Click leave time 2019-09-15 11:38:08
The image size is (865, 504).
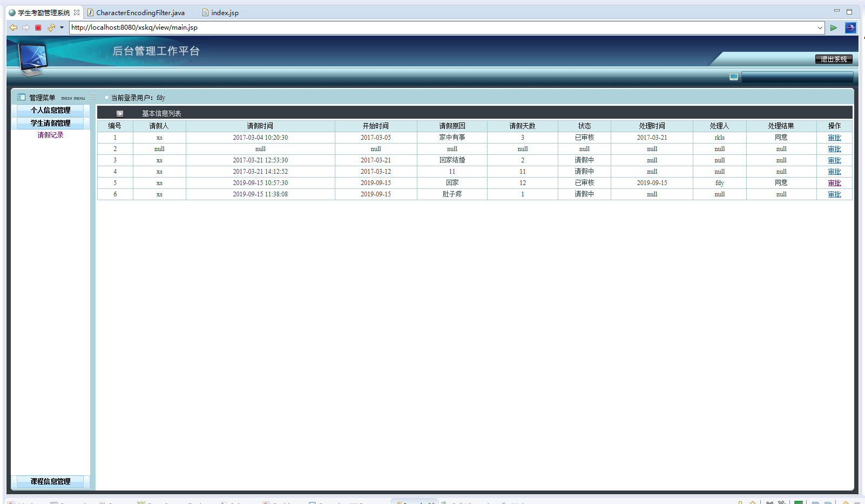(x=260, y=194)
